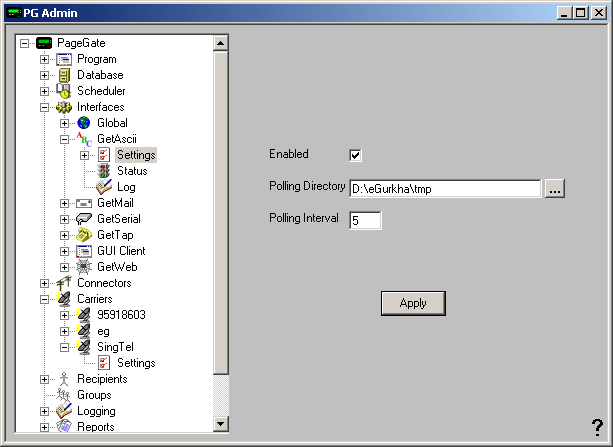Click the eg carrier dish icon

click(x=84, y=331)
